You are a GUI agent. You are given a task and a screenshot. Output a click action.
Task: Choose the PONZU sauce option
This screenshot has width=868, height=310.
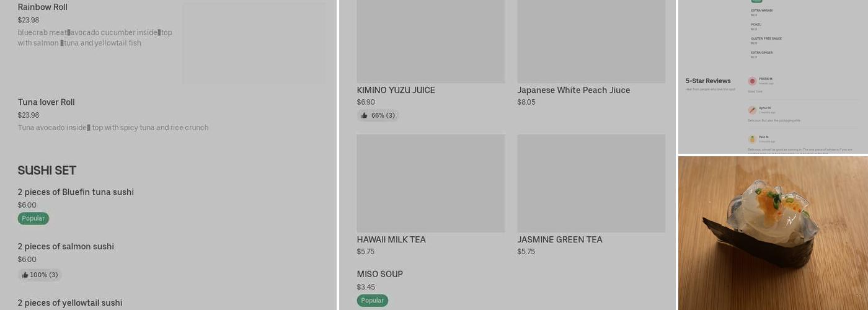756,25
